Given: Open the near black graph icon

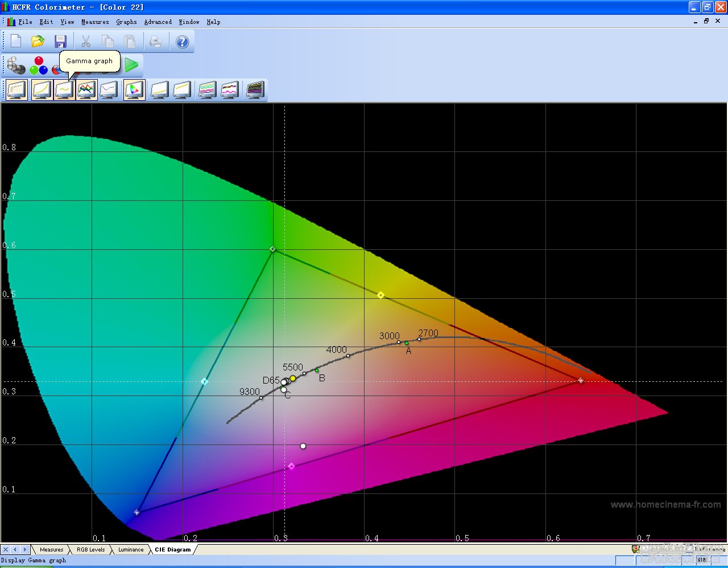Looking at the screenshot, I should point(160,90).
